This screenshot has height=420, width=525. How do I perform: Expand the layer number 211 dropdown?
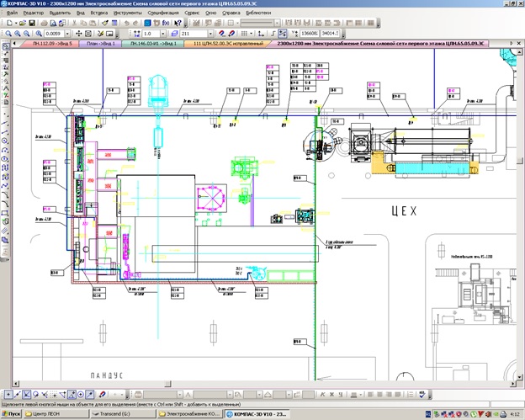click(210, 34)
